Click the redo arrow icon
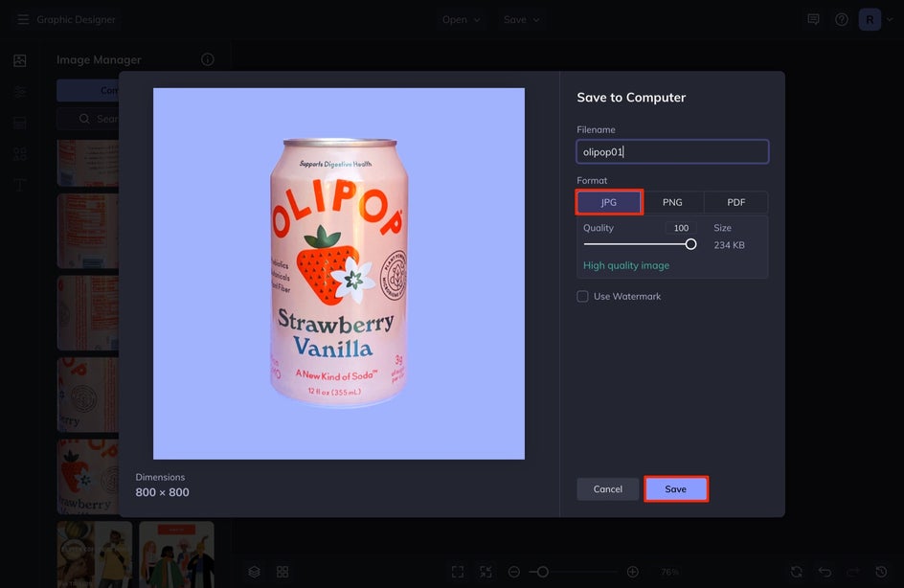The width and height of the screenshot is (904, 588). point(853,572)
